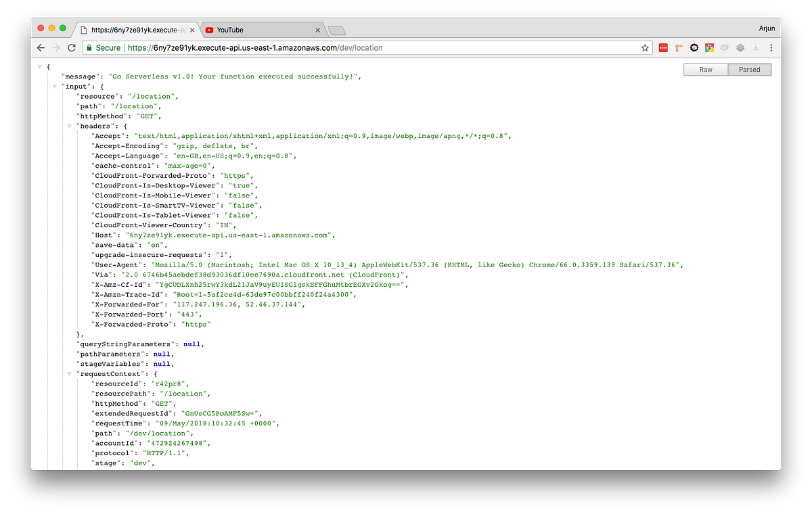Click the page reload icon
812x514 pixels.
[x=71, y=47]
